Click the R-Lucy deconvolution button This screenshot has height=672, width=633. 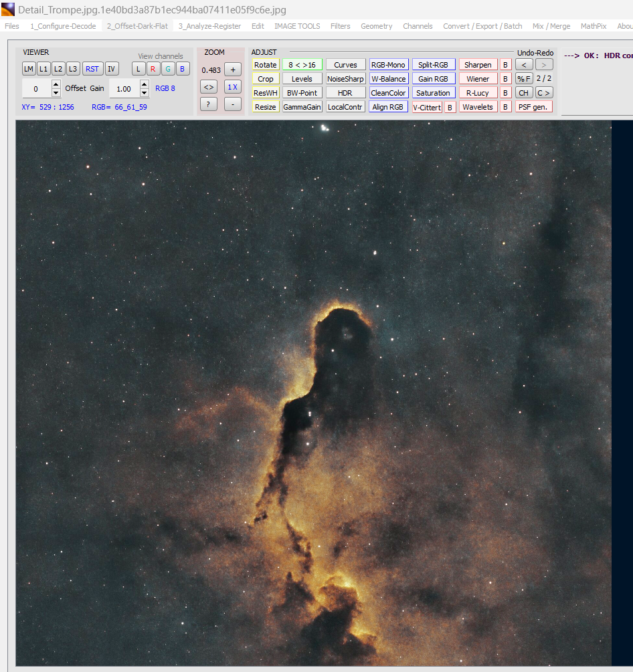pyautogui.click(x=478, y=93)
